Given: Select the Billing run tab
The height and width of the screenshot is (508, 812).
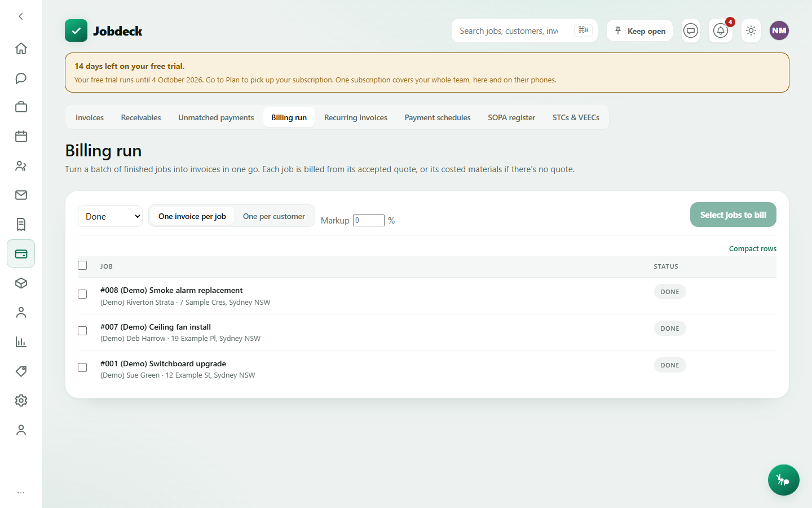Looking at the screenshot, I should [x=289, y=117].
